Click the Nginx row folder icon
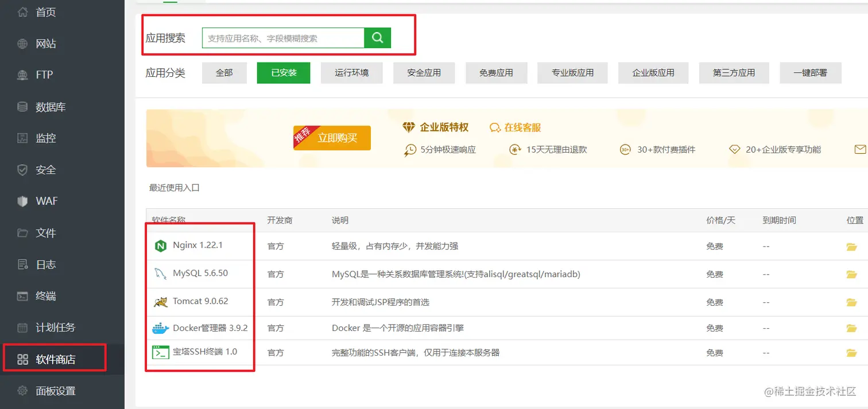868x409 pixels. pyautogui.click(x=851, y=247)
